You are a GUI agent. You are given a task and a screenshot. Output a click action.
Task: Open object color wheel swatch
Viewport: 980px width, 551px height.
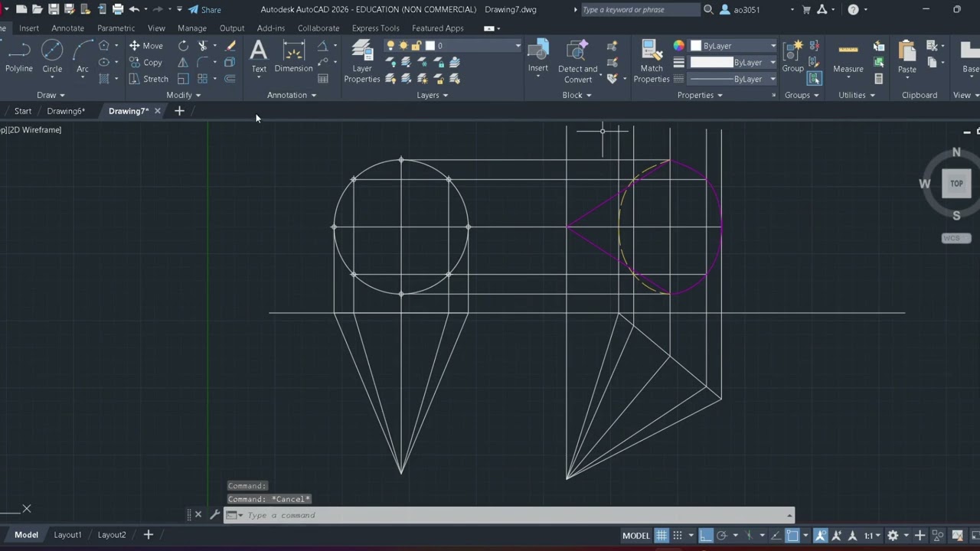click(679, 46)
